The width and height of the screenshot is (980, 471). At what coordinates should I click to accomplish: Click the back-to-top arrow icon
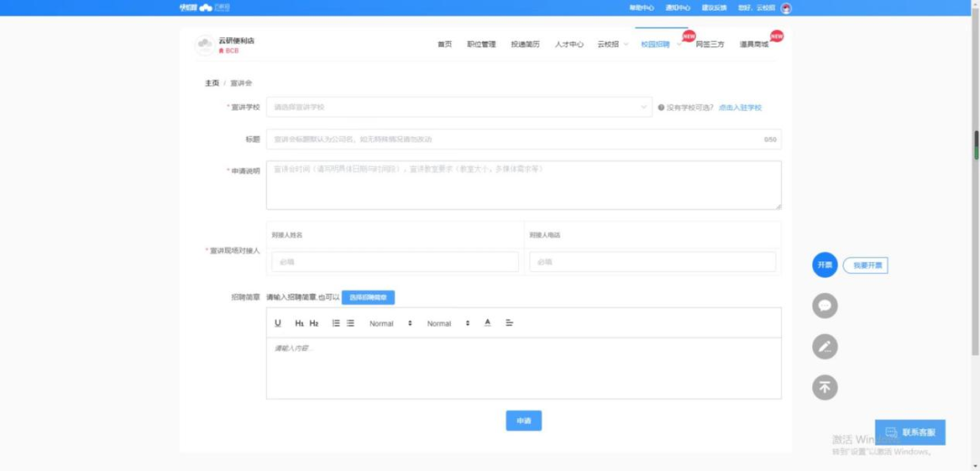[824, 388]
